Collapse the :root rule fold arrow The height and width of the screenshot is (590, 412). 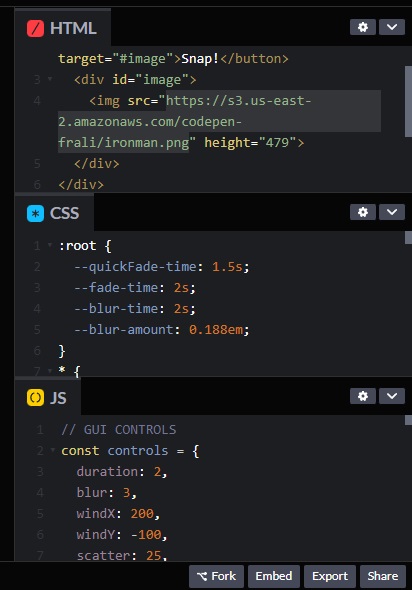point(50,245)
